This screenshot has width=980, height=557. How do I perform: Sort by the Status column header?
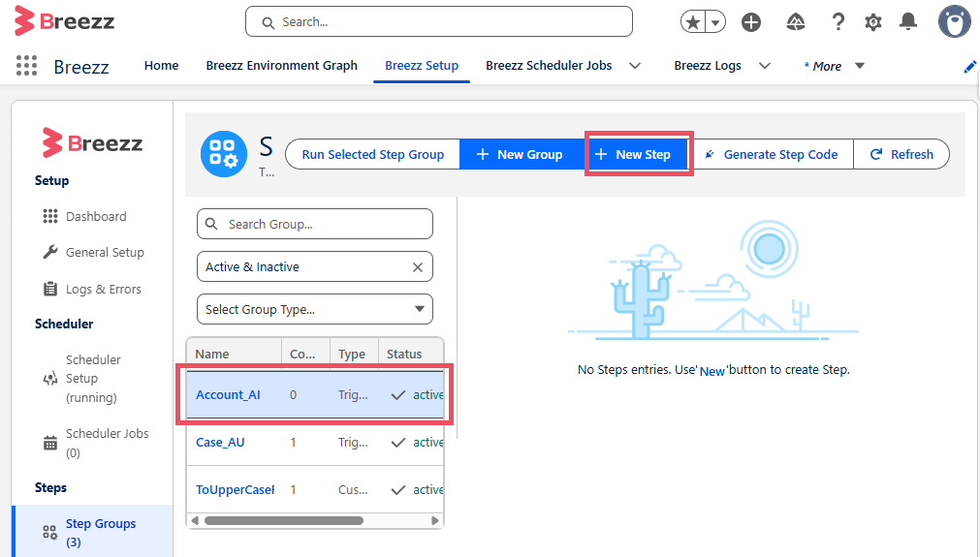tap(404, 354)
